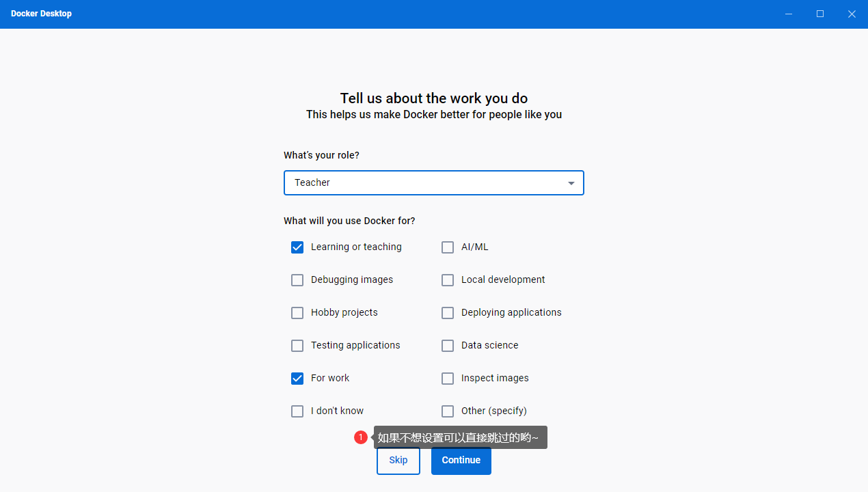
Task: Enable Deploying applications checkbox
Action: (448, 313)
